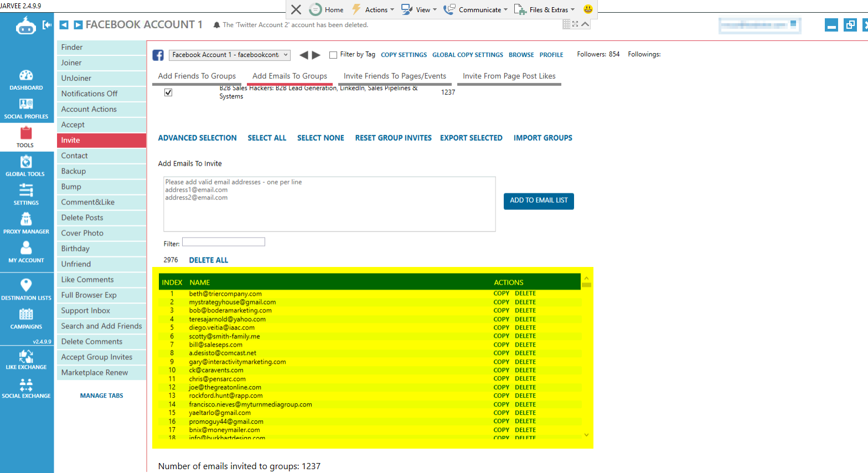The image size is (868, 473).
Task: Expand View menu dropdown
Action: tap(419, 9)
